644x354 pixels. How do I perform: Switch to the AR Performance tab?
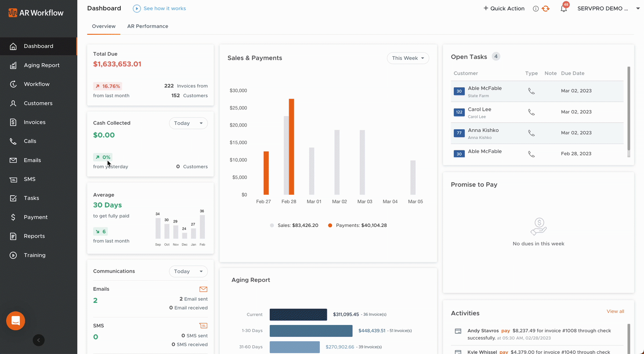[148, 26]
